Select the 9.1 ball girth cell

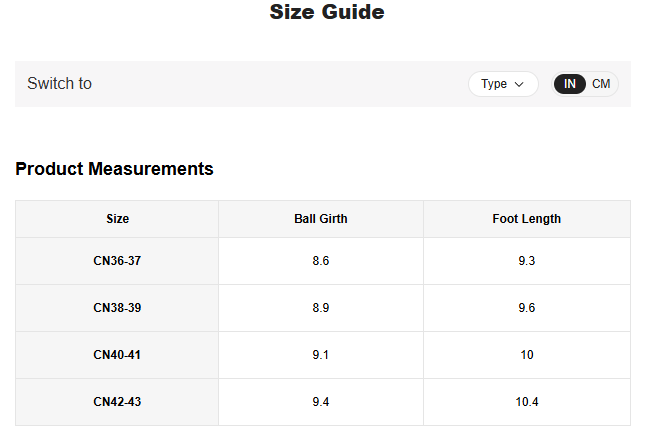pyautogui.click(x=320, y=355)
